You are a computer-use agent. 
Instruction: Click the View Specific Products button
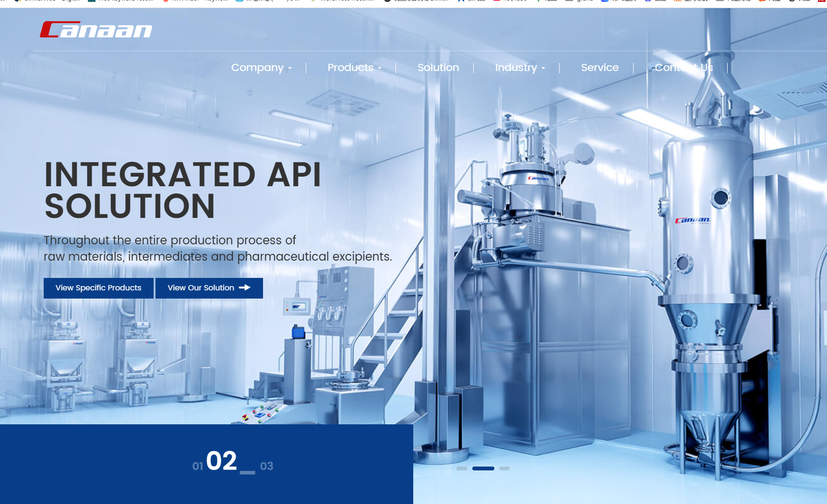[x=98, y=288]
